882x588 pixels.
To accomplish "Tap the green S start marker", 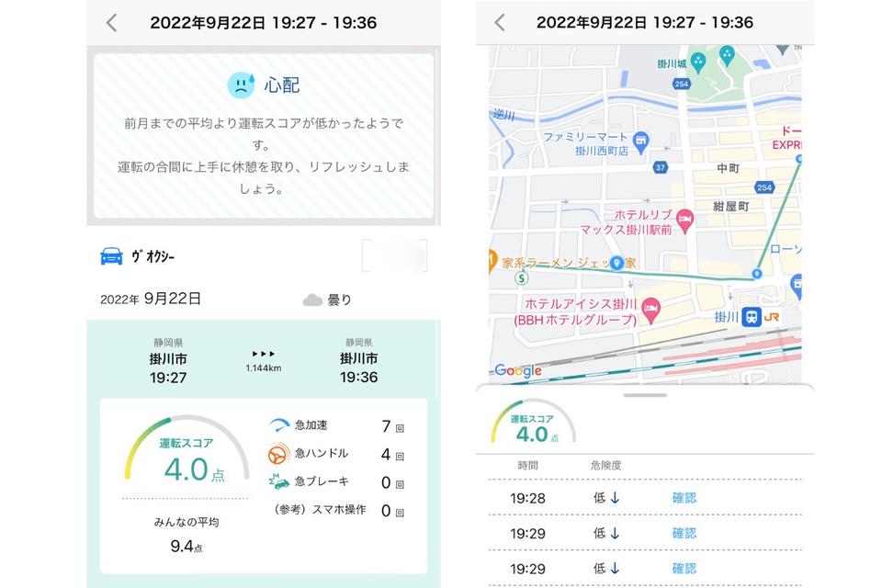I will (522, 277).
